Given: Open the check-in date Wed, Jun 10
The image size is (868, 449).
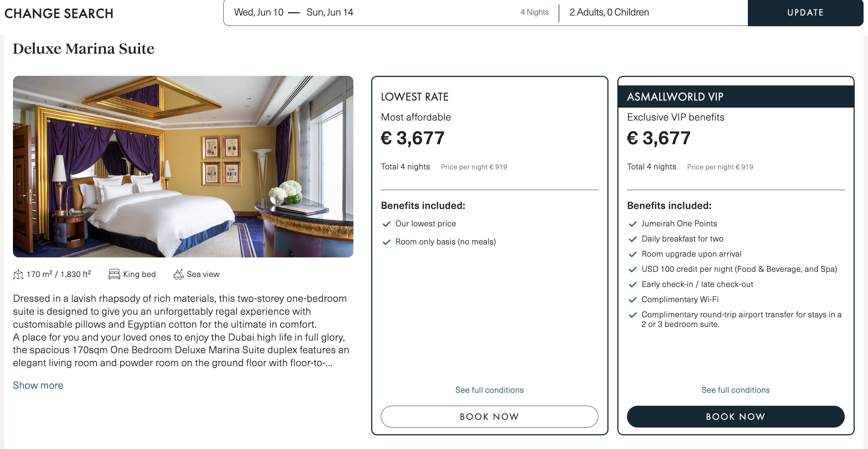Looking at the screenshot, I should click(259, 13).
